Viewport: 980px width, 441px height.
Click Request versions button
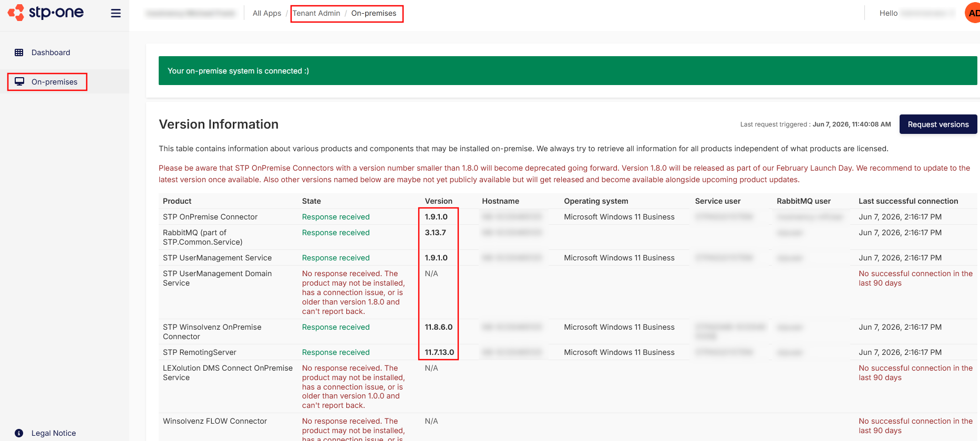click(938, 124)
